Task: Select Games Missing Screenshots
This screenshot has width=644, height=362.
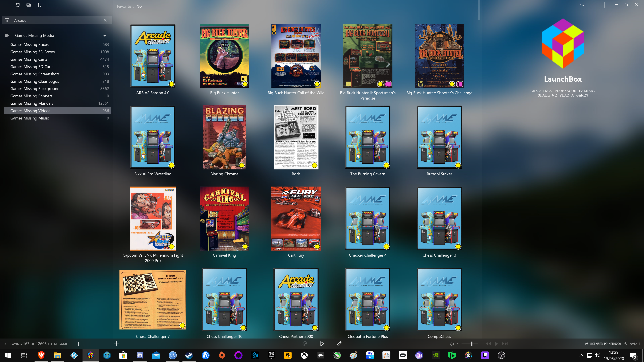Action: [x=58, y=74]
